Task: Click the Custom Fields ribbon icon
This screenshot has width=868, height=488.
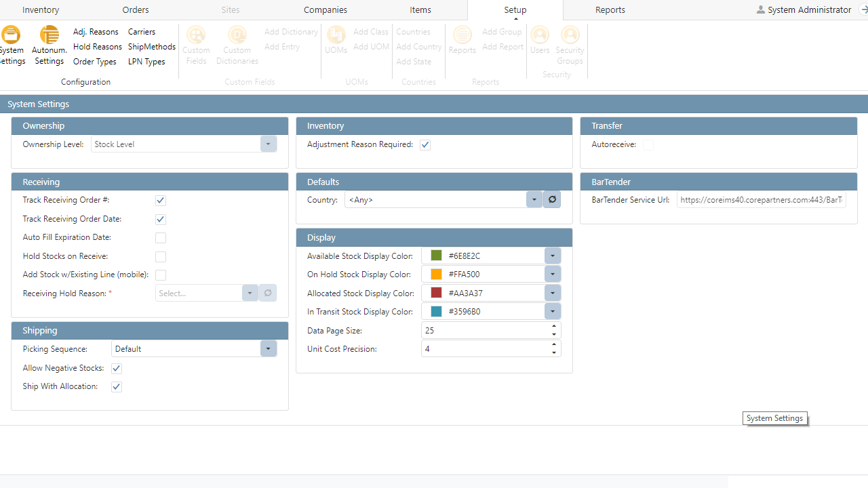Action: 196,45
